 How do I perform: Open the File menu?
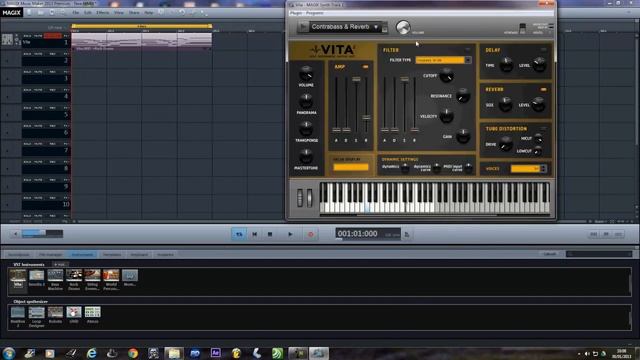pyautogui.click(x=76, y=13)
